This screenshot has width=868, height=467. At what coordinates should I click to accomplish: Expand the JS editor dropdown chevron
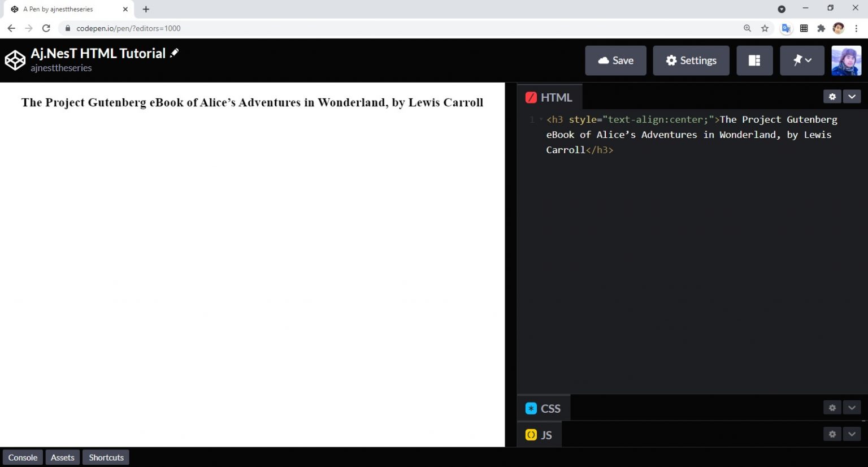pos(852,434)
